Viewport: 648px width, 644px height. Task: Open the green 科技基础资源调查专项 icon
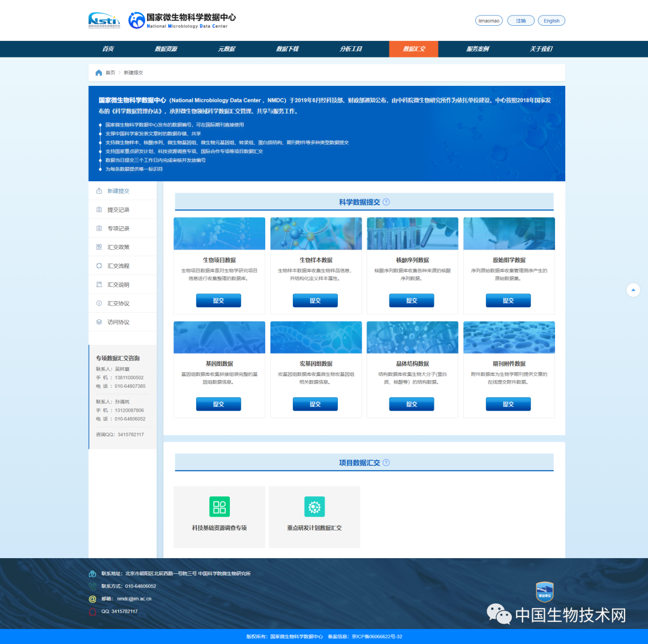[x=219, y=507]
